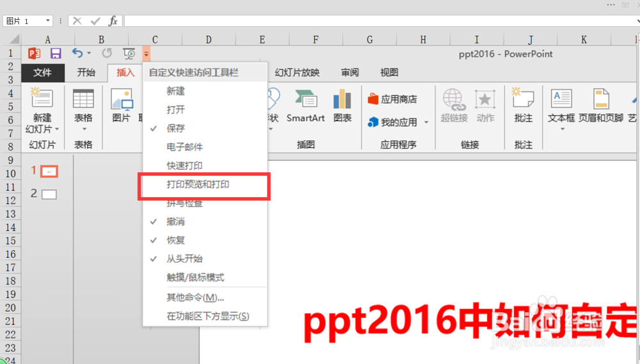Image resolution: width=640 pixels, height=364 pixels.
Task: Select the 插入 tab
Action: pyautogui.click(x=125, y=73)
